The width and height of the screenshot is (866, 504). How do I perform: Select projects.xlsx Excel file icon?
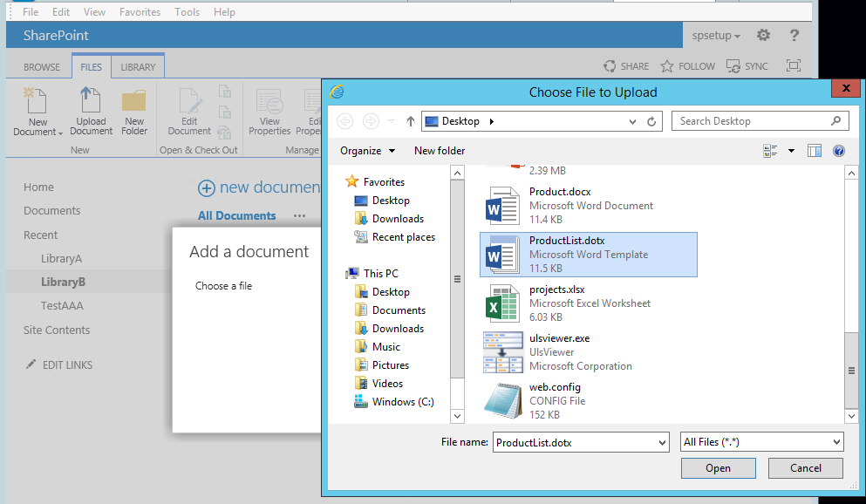(x=502, y=303)
